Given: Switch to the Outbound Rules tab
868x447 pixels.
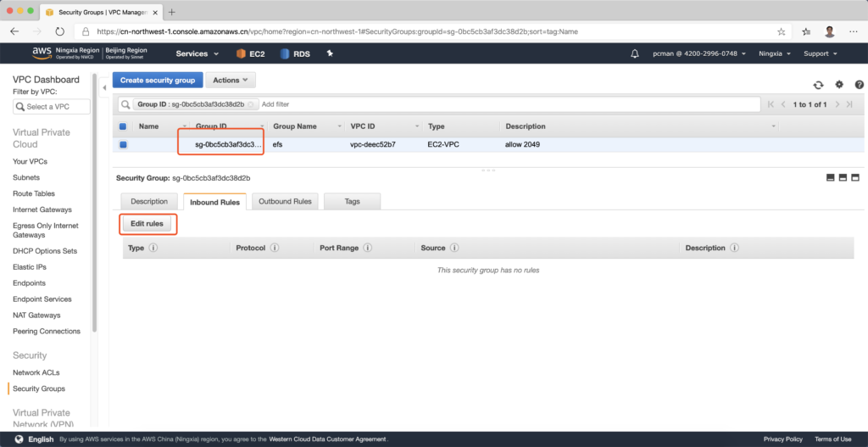Looking at the screenshot, I should (x=285, y=202).
